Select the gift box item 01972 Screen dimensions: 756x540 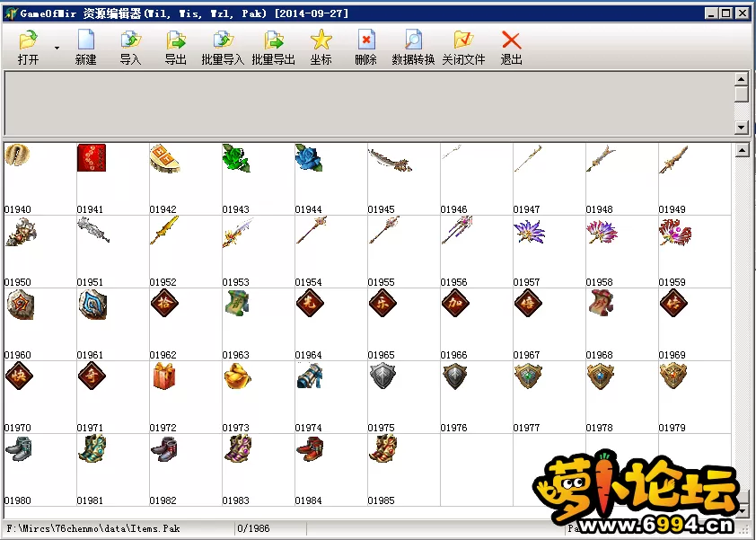(164, 376)
